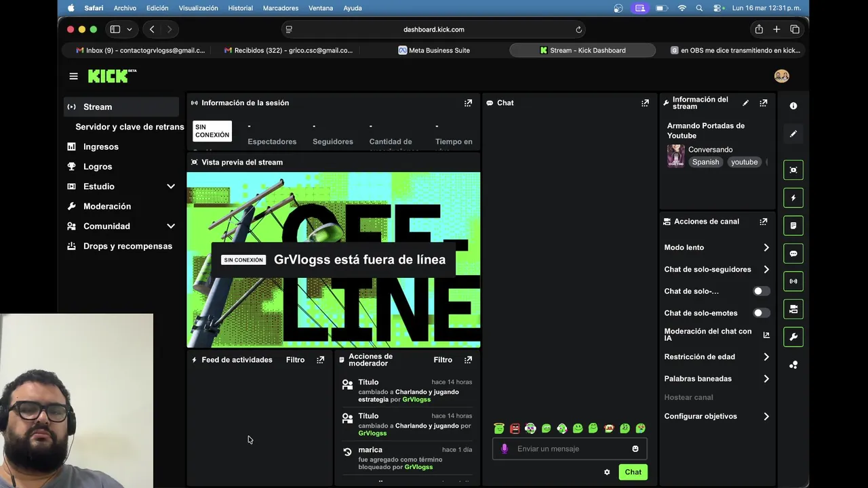Open Configurar objetivos options chevron
868x488 pixels.
coord(766,416)
